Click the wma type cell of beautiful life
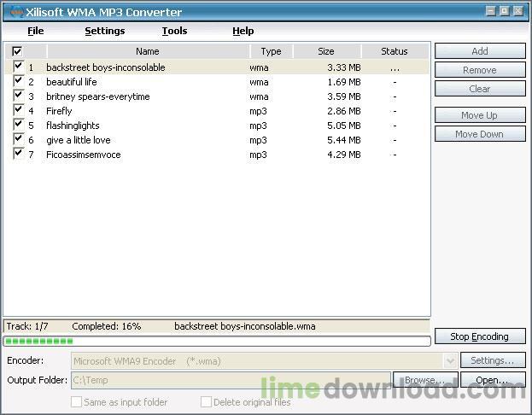 click(x=259, y=82)
